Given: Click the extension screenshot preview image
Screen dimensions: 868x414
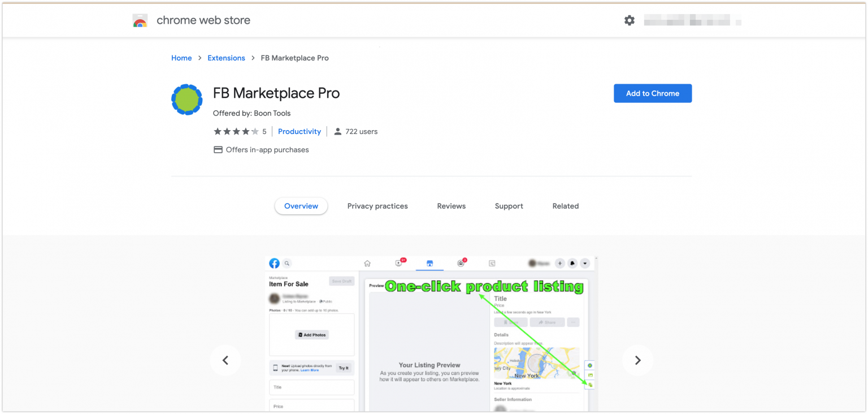Looking at the screenshot, I should tap(432, 334).
